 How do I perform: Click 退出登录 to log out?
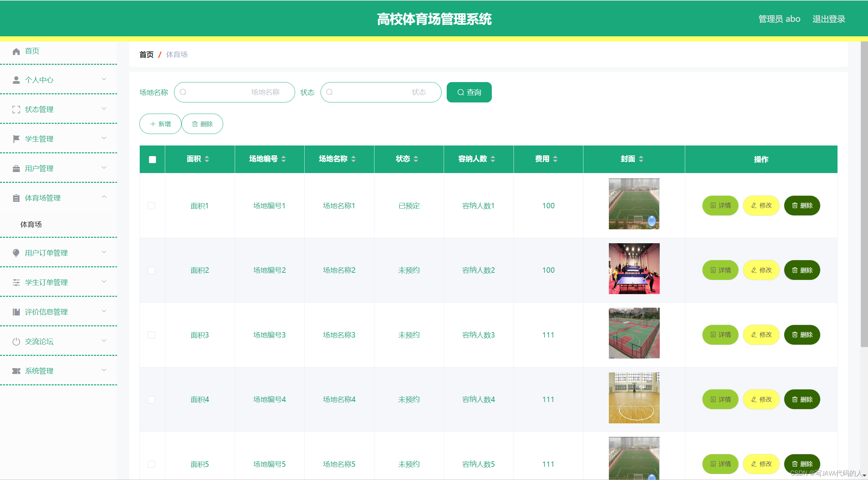point(829,19)
